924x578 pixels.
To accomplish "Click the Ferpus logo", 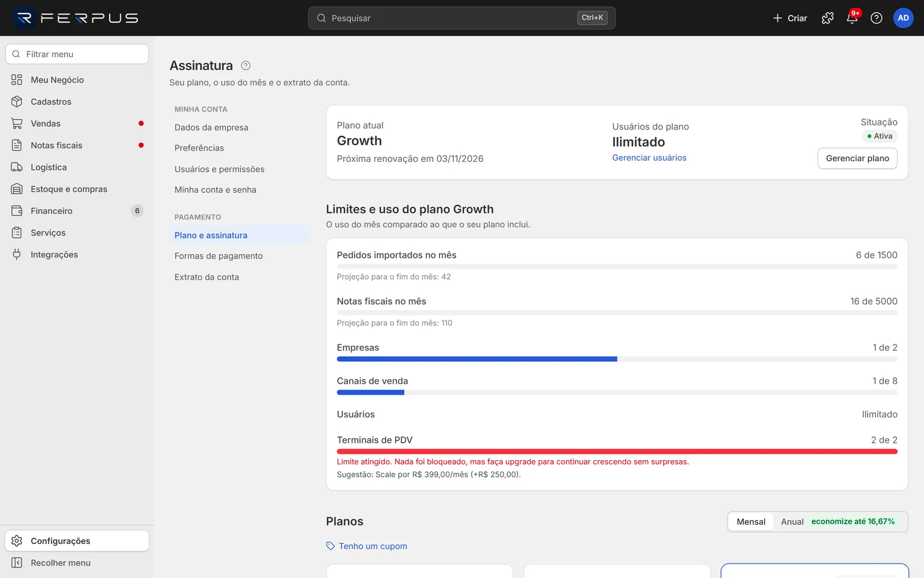I will click(77, 18).
